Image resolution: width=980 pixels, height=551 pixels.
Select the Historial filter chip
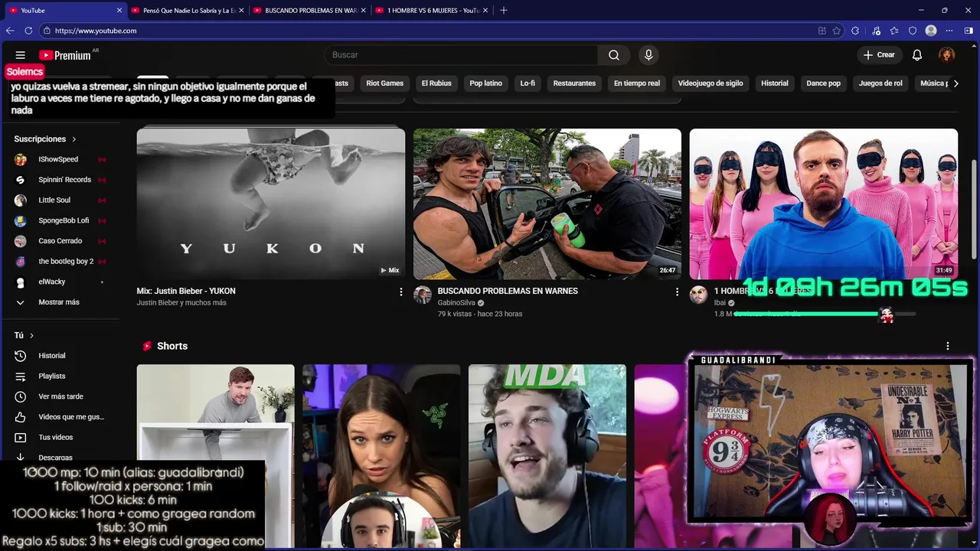[774, 83]
